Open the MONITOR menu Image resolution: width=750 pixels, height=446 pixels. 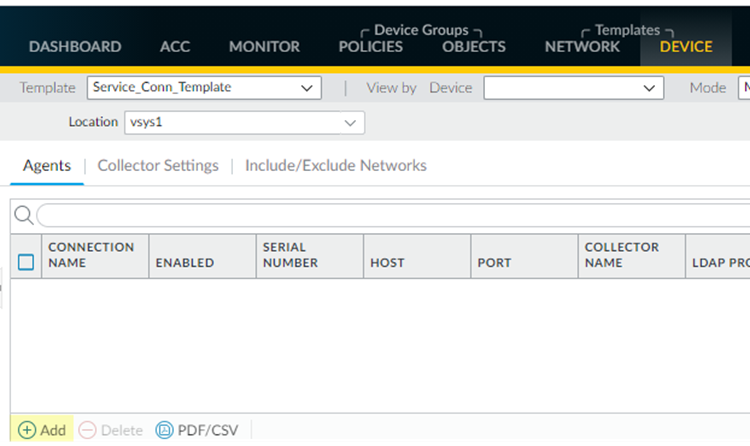click(264, 46)
